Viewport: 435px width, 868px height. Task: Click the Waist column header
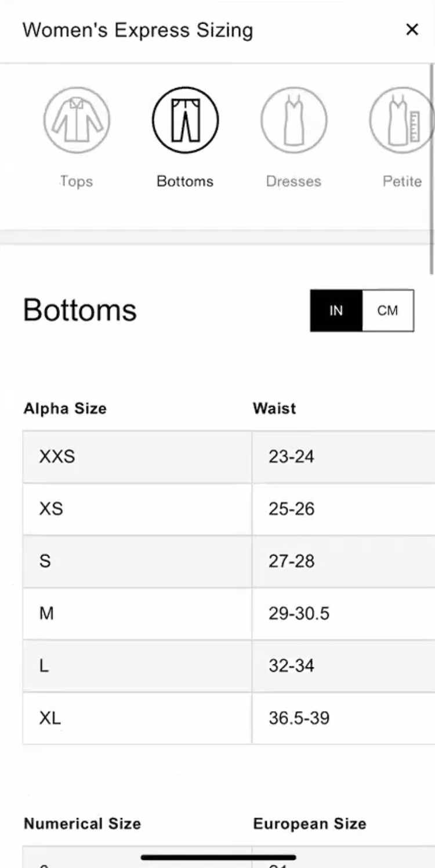tap(274, 408)
